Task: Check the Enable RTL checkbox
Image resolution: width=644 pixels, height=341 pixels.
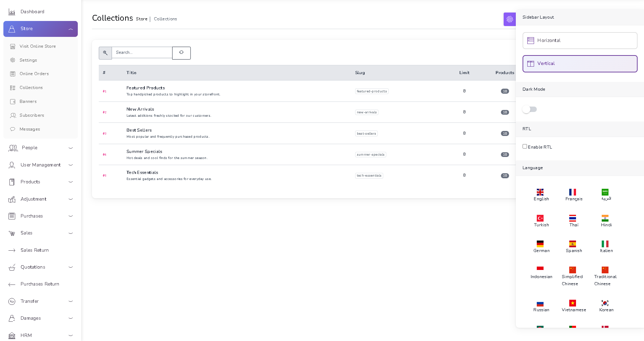Action: (525, 146)
